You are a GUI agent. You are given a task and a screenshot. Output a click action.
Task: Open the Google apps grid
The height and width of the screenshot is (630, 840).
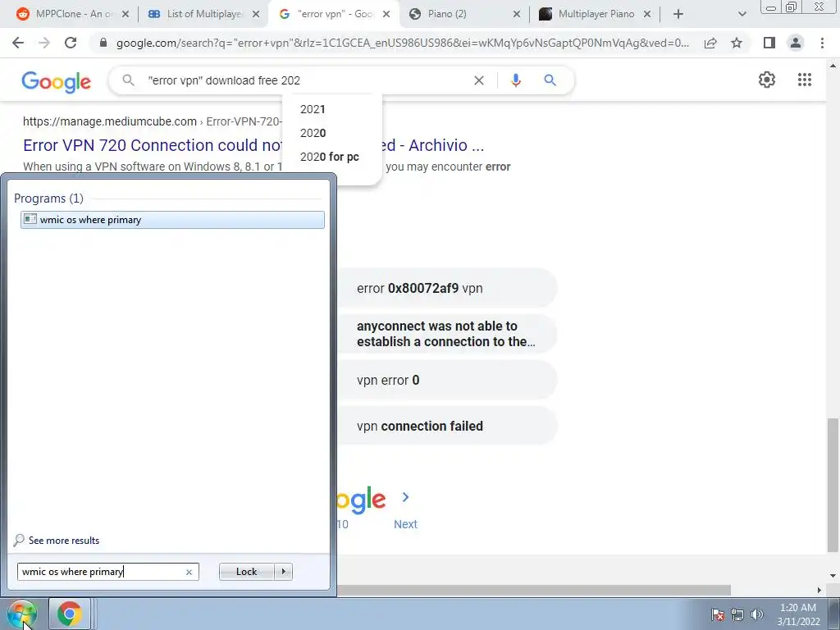pyautogui.click(x=804, y=80)
